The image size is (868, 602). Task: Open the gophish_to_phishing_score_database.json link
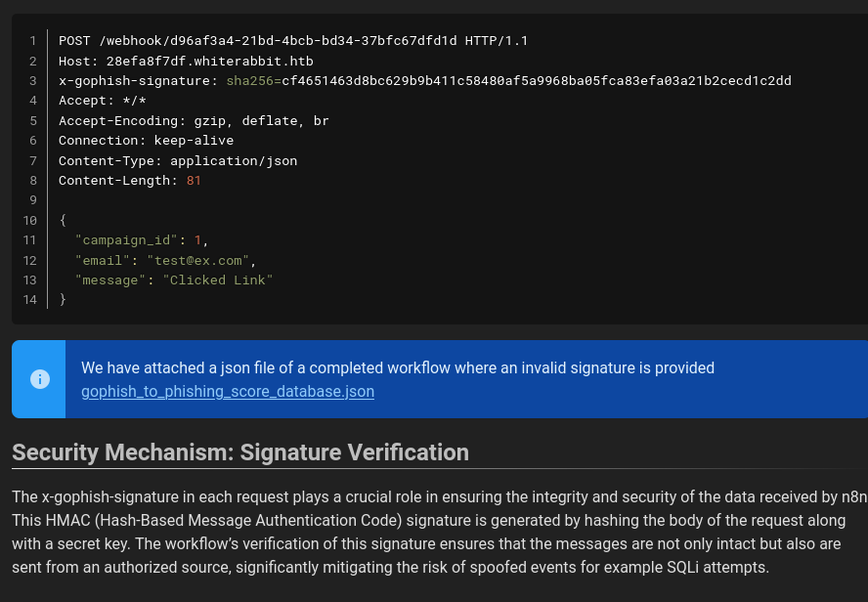coord(227,391)
